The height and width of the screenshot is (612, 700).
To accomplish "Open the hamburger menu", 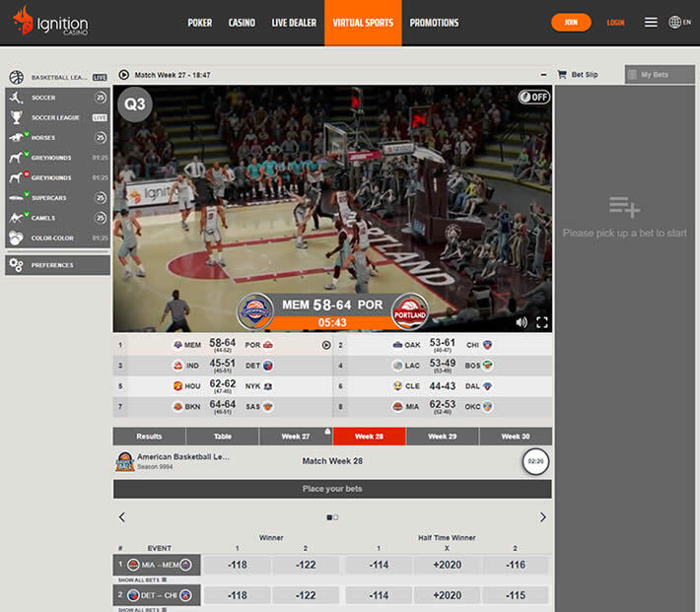I will (x=651, y=23).
